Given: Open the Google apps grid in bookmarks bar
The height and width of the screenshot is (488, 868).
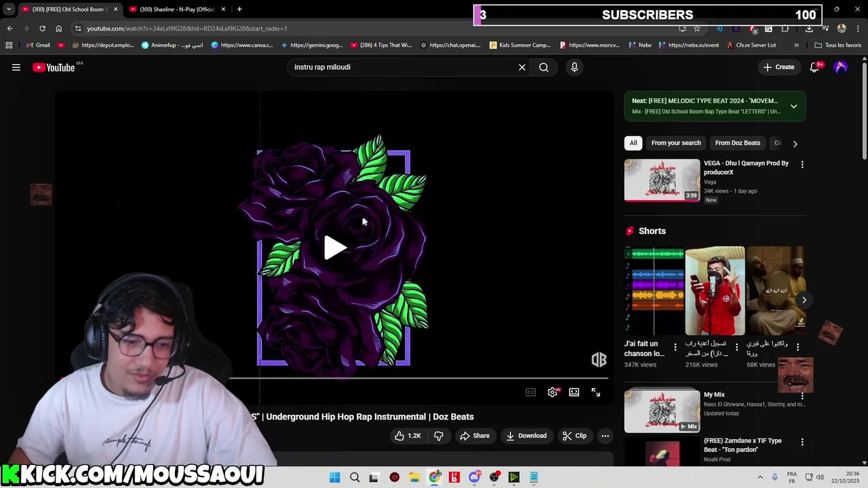Looking at the screenshot, I should tap(9, 45).
